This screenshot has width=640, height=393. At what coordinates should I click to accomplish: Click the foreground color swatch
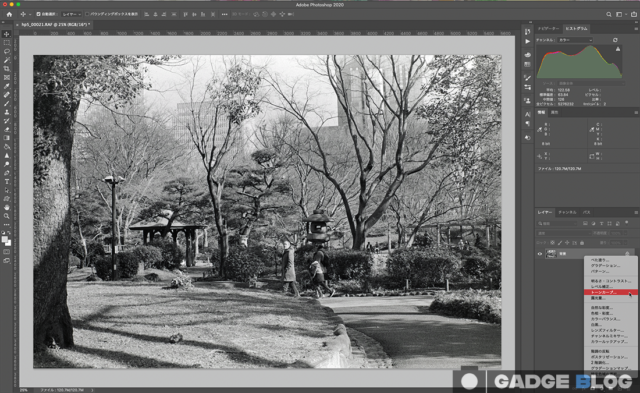click(x=4, y=239)
